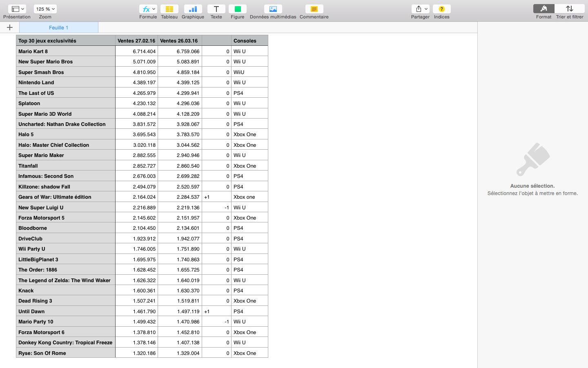588x368 pixels.
Task: Toggle the Format inspector panel
Action: tap(543, 9)
